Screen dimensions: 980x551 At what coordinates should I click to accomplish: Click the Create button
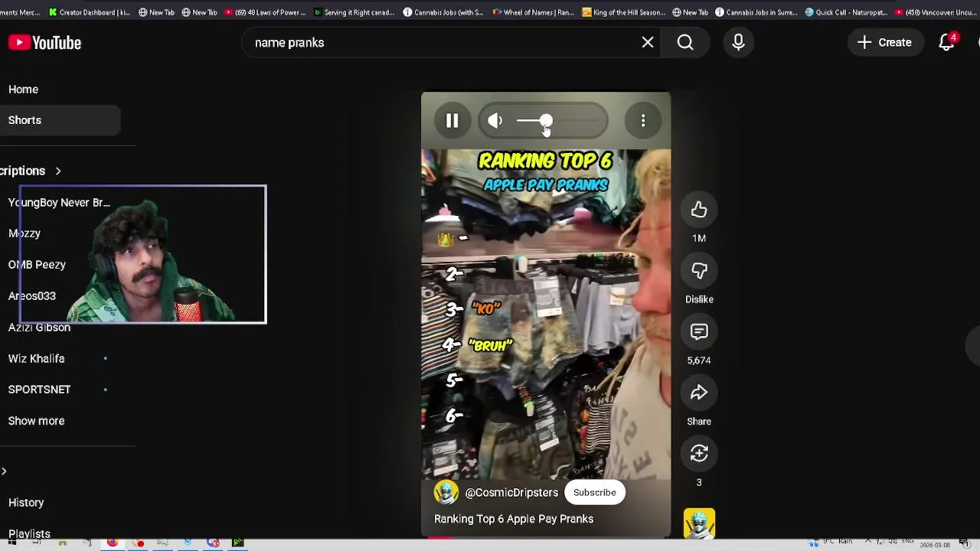pyautogui.click(x=884, y=43)
